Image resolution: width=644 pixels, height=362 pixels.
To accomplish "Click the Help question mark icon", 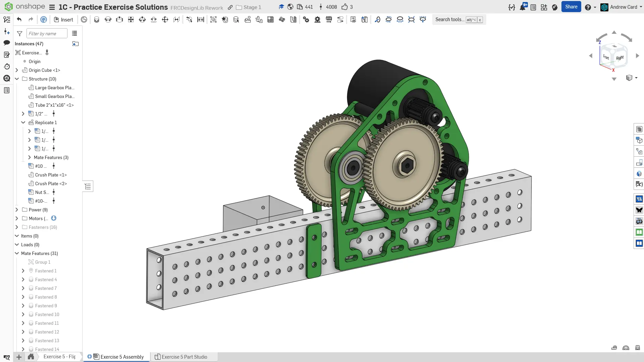I will 588,7.
